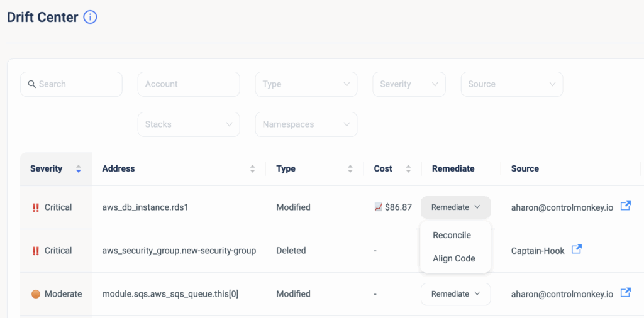Click Remediate button for aws_db_instance.rds1

(x=455, y=207)
